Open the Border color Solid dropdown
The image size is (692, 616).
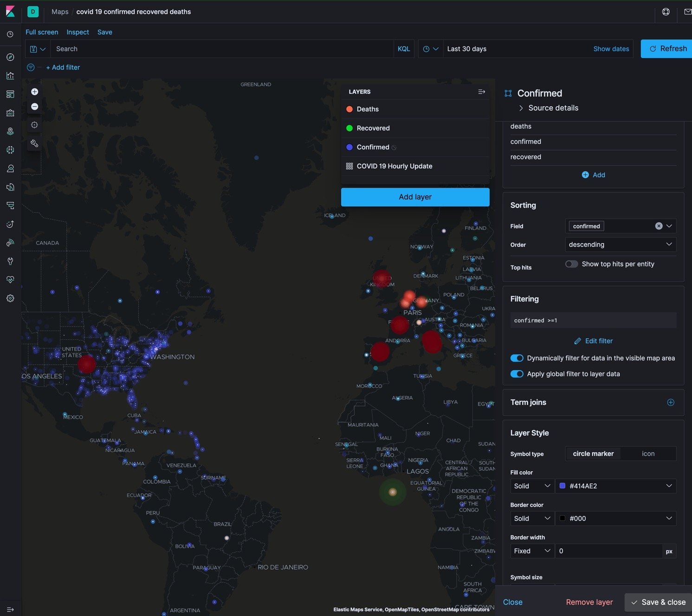(532, 518)
